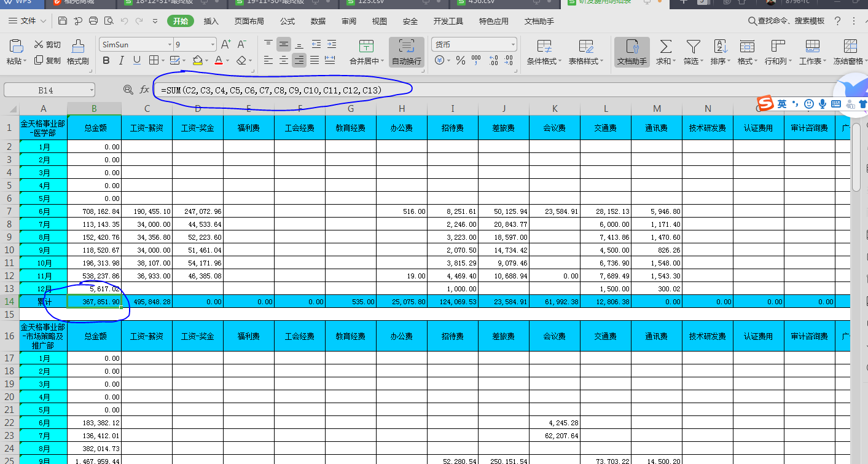Click the currency symbol ¥ icon

coord(439,60)
